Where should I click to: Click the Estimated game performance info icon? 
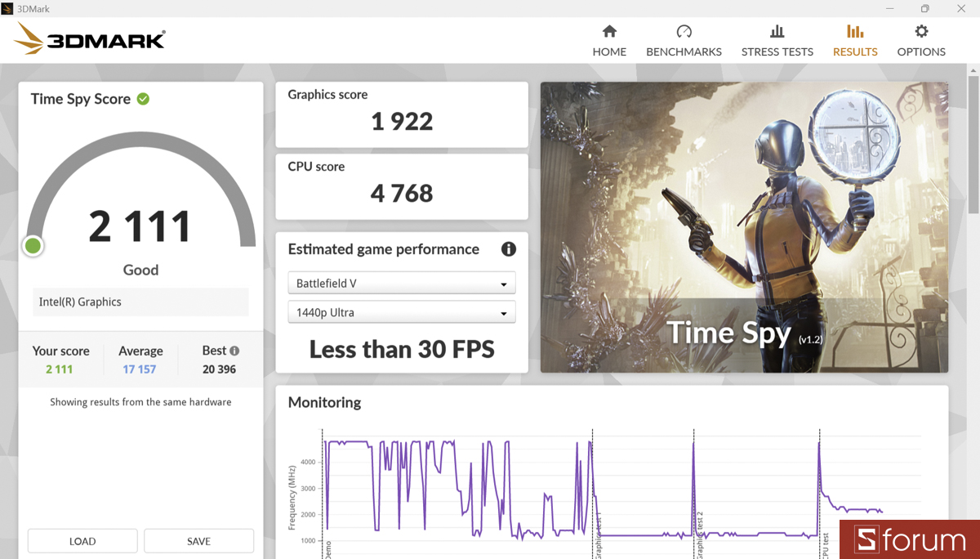point(508,249)
